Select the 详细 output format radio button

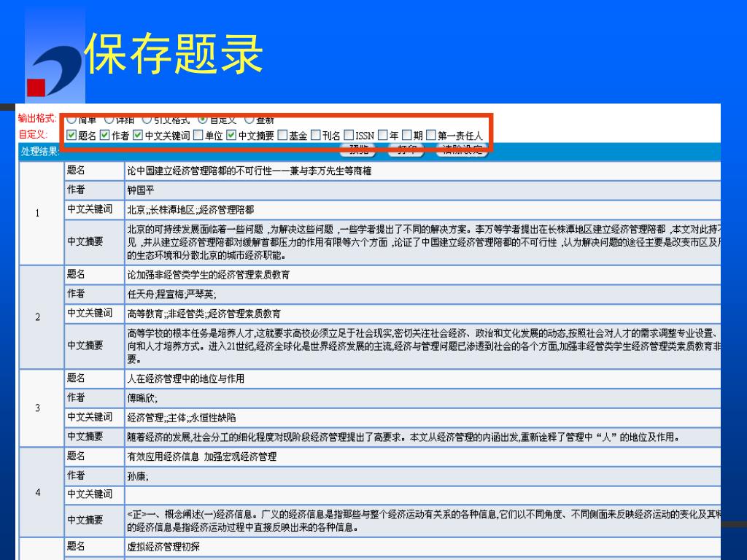click(x=109, y=119)
